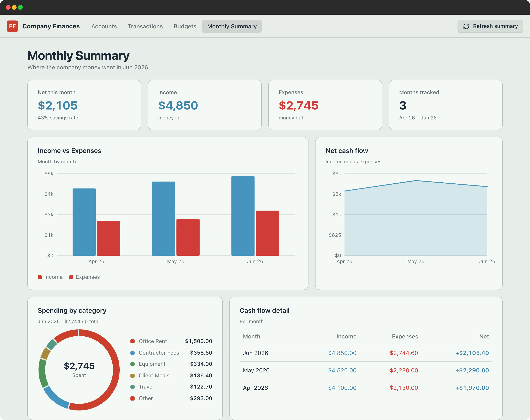Click the May 26 income bar
Viewport: 530px width, 420px height.
click(164, 219)
